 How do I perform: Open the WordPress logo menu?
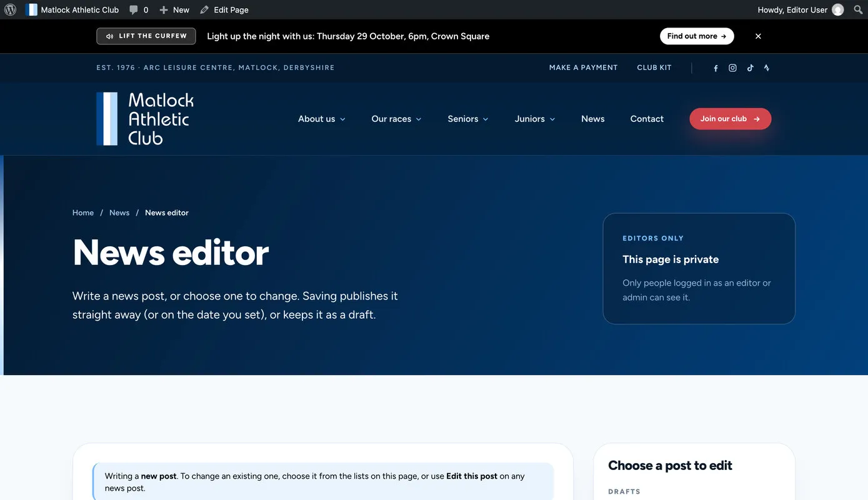coord(10,9)
